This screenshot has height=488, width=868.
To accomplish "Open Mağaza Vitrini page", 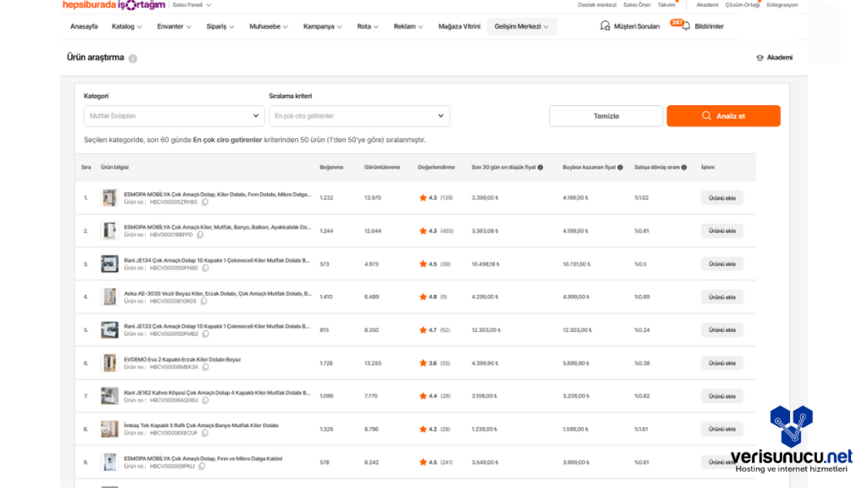I will 459,26.
